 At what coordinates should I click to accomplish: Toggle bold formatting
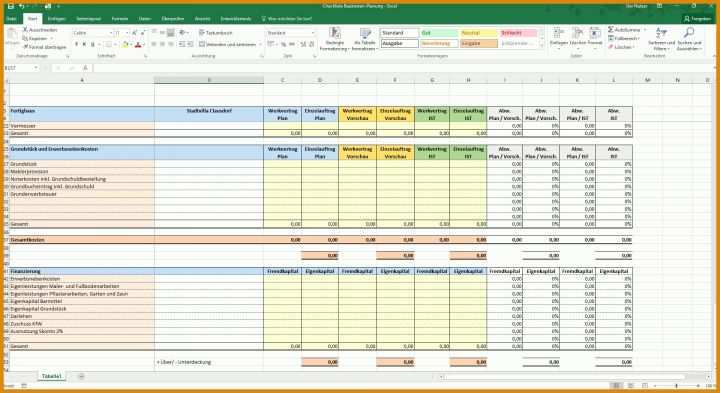[76, 45]
